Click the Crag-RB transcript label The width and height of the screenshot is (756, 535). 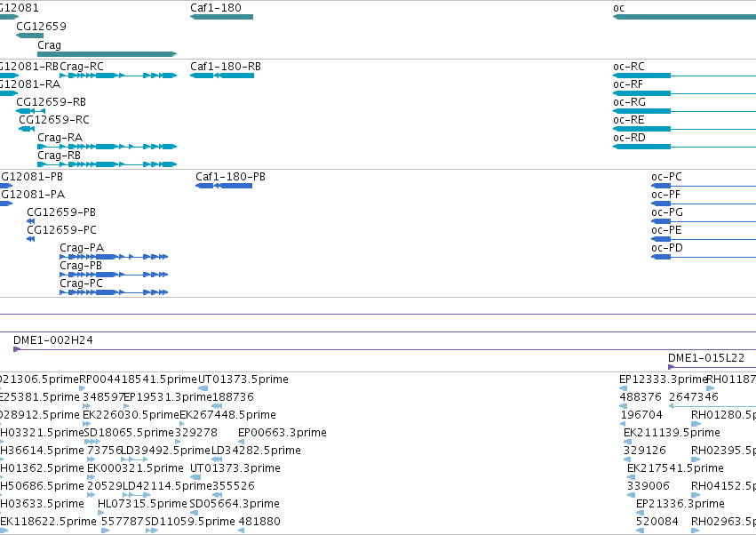tap(59, 156)
